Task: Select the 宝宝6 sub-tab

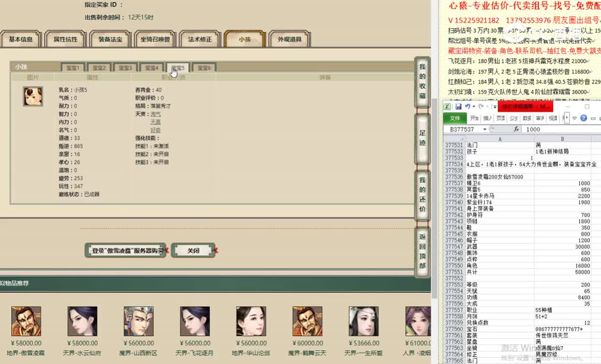Action: tap(204, 67)
